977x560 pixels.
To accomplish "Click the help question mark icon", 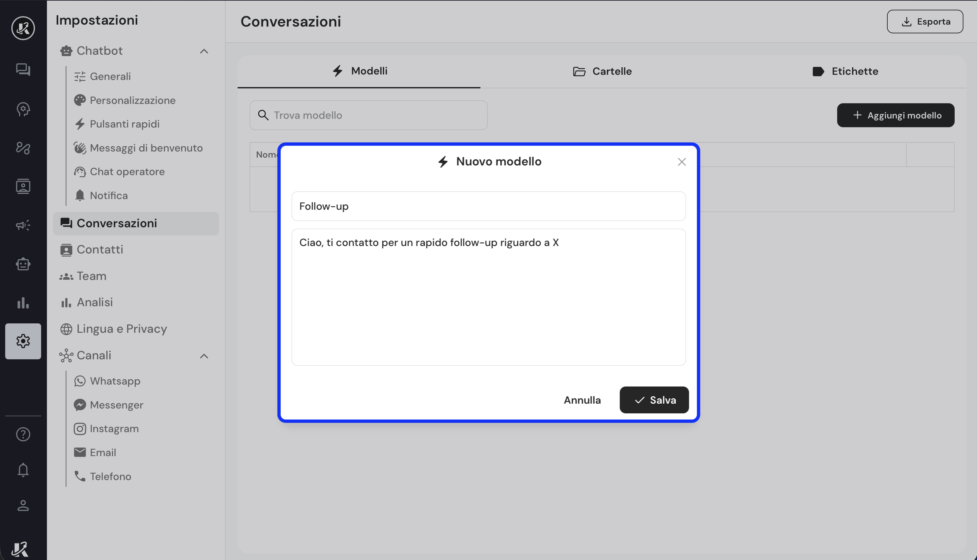I will (x=23, y=434).
